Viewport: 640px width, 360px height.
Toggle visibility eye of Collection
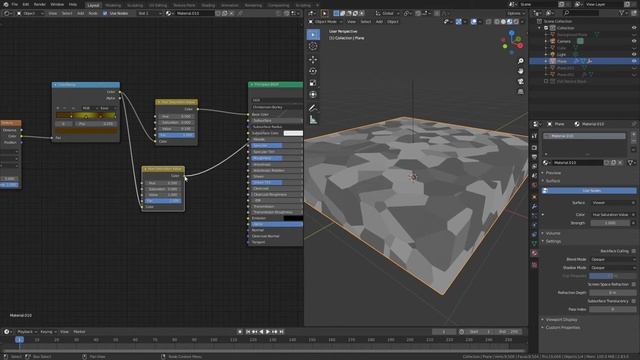[634, 28]
